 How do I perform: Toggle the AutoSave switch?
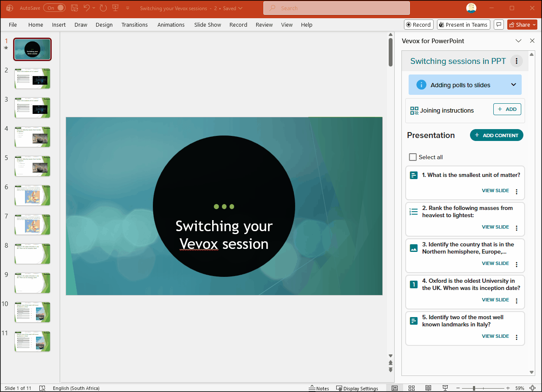click(x=55, y=8)
